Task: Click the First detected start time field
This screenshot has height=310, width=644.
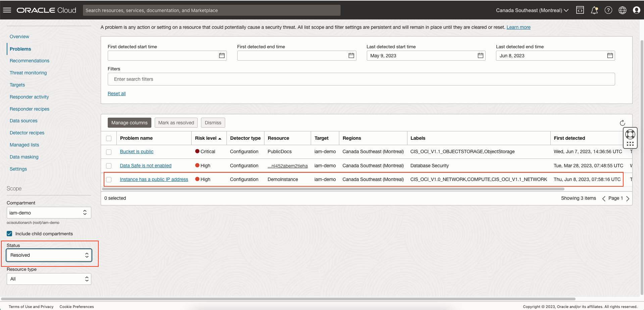Action: click(167, 56)
